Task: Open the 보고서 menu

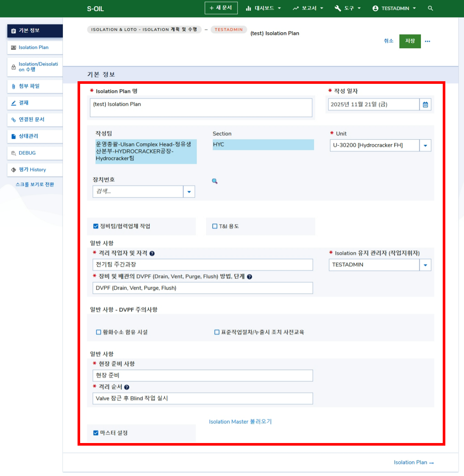Action: 308,8
